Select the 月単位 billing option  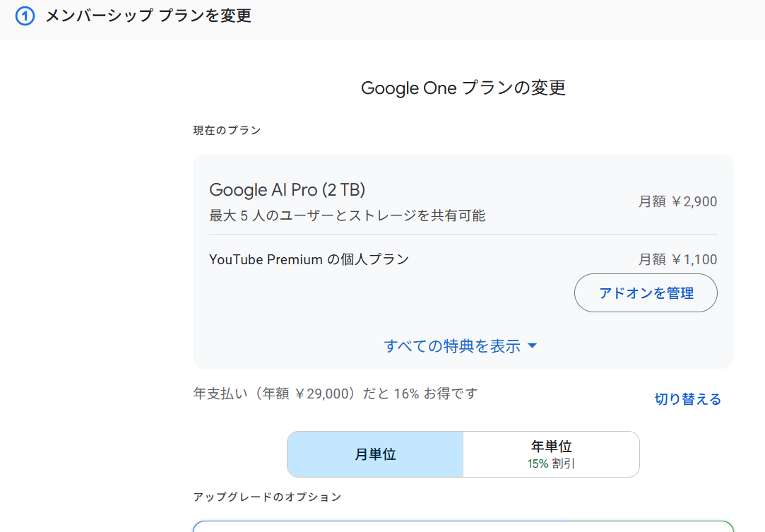[375, 454]
